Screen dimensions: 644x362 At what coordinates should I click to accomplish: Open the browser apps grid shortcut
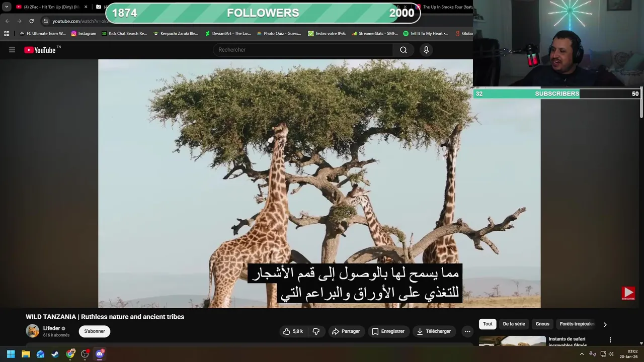[x=7, y=34]
